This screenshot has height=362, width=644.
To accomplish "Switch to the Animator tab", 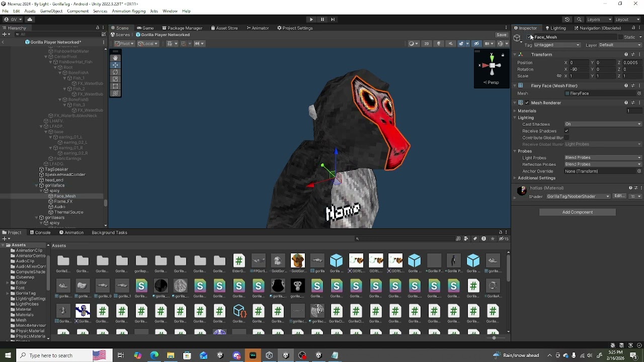I will [258, 28].
